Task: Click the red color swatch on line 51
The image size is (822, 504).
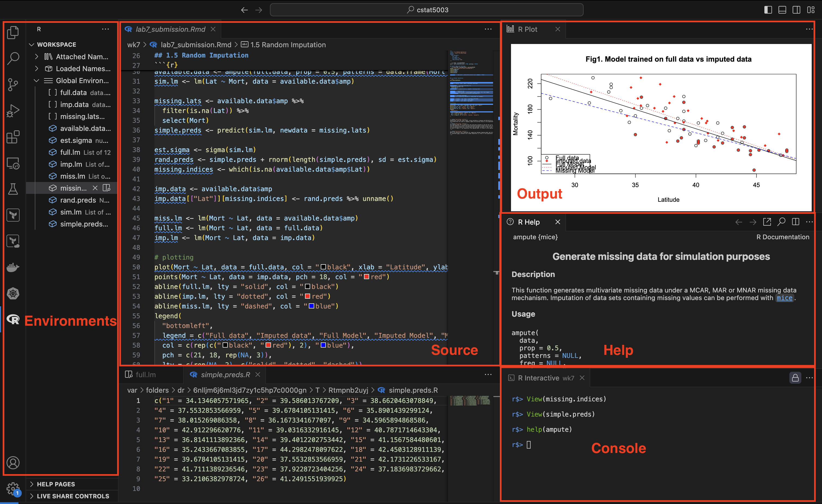Action: tap(366, 277)
